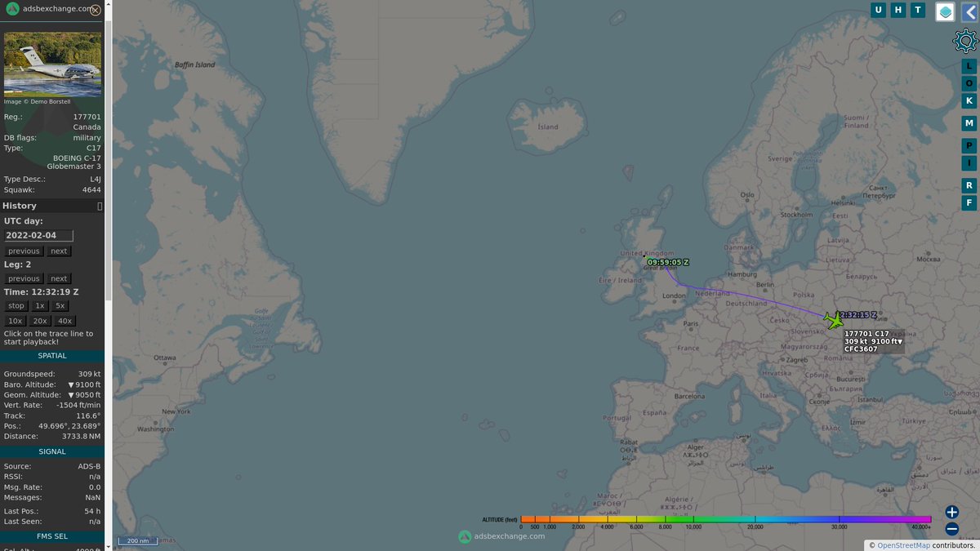Zoom out with the minus button

951,529
